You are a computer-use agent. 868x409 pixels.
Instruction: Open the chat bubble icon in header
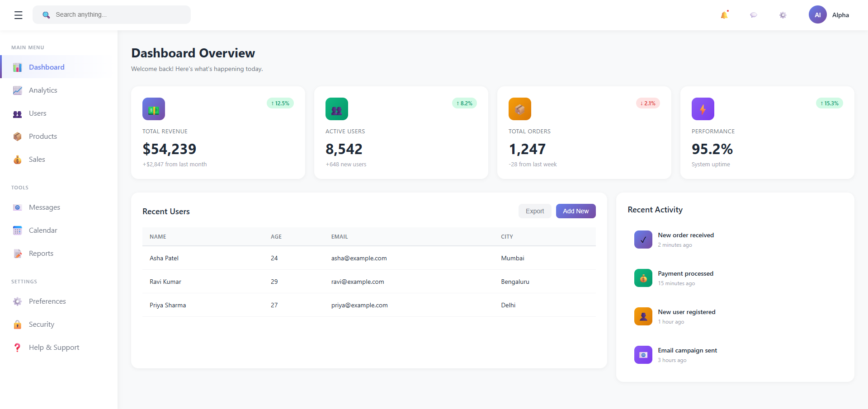pos(753,15)
